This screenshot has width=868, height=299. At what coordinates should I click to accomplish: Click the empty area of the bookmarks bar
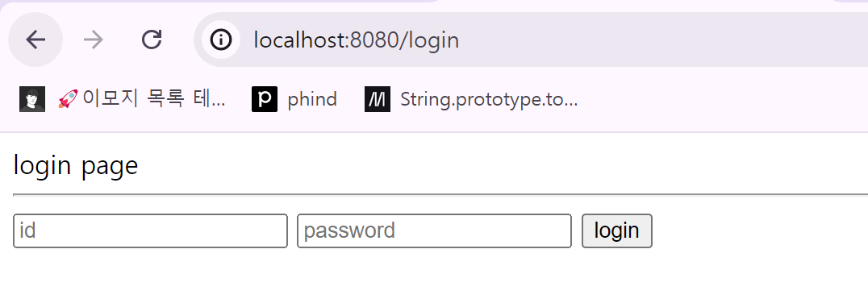(720, 99)
